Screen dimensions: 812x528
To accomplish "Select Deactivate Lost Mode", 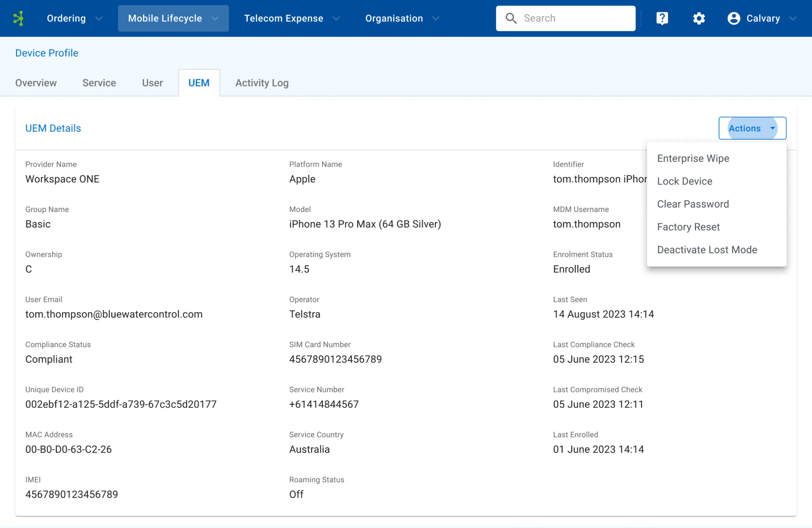I will tap(707, 250).
